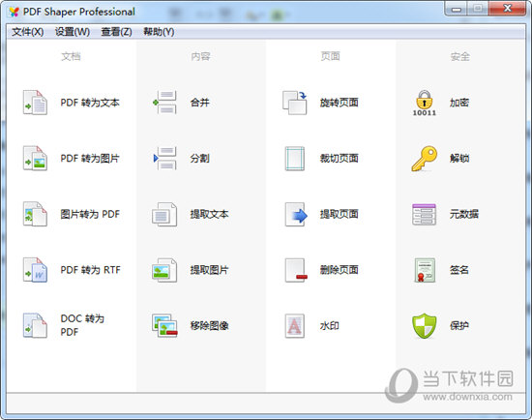Image resolution: width=532 pixels, height=420 pixels.
Task: Open the 设置(W) menu
Action: tap(73, 32)
